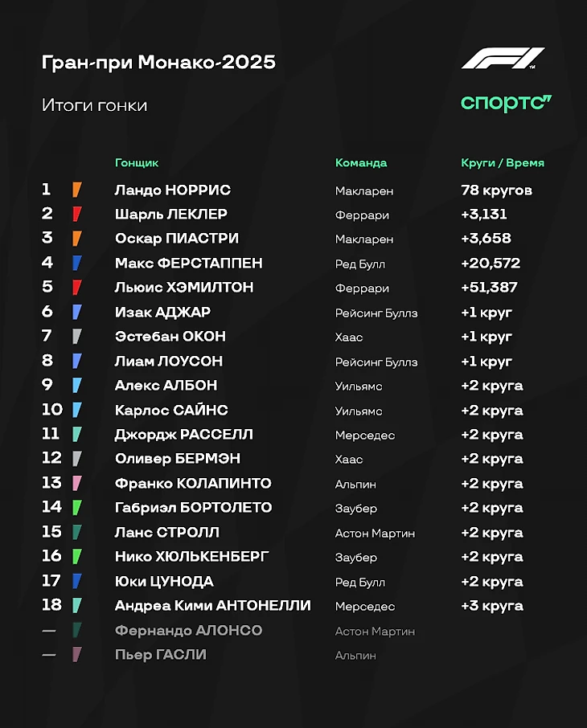Select the Гонщик column header
The height and width of the screenshot is (728, 587).
(137, 163)
